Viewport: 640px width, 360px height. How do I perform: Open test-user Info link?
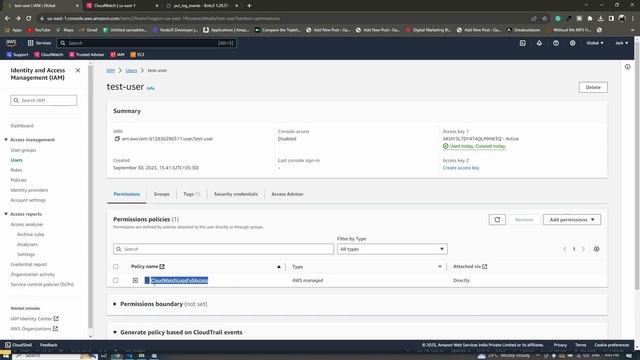pyautogui.click(x=151, y=88)
